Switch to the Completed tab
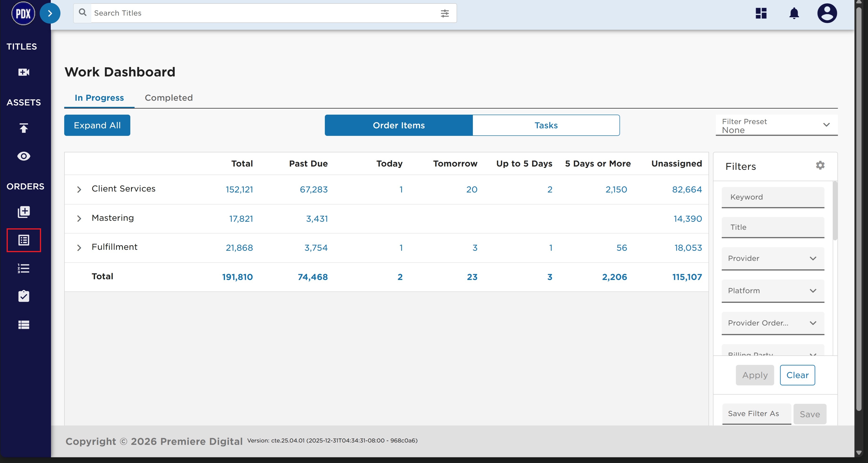Screen dimensions: 868x463 169,98
